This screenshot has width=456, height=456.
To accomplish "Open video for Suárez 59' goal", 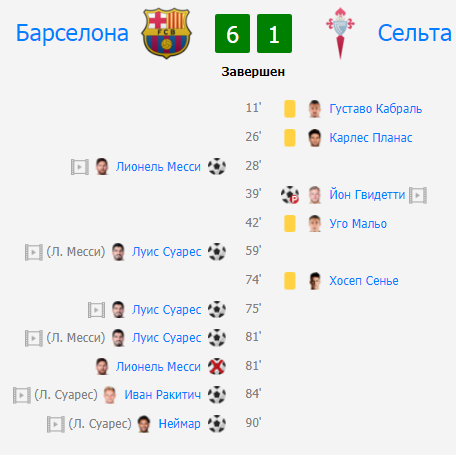I will click(x=34, y=252).
